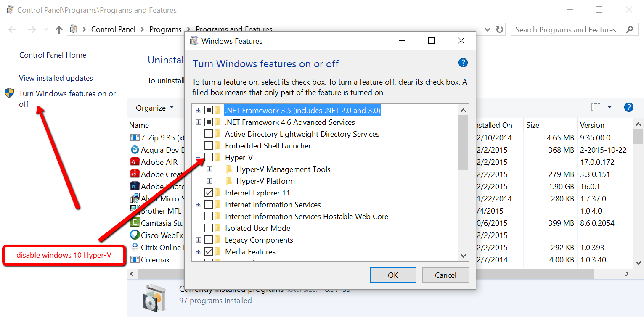Screen dimensions: 644x317
Task: Click the shield icon beside Turn Windows features
Action: (x=9, y=93)
